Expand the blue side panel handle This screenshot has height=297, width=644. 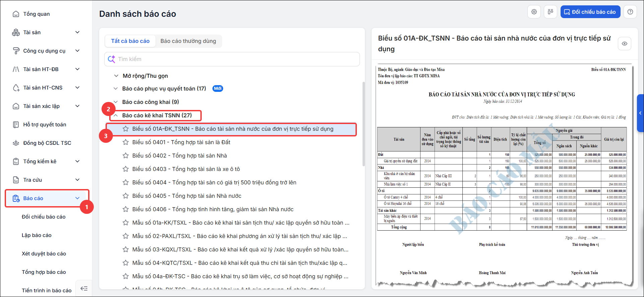click(640, 113)
